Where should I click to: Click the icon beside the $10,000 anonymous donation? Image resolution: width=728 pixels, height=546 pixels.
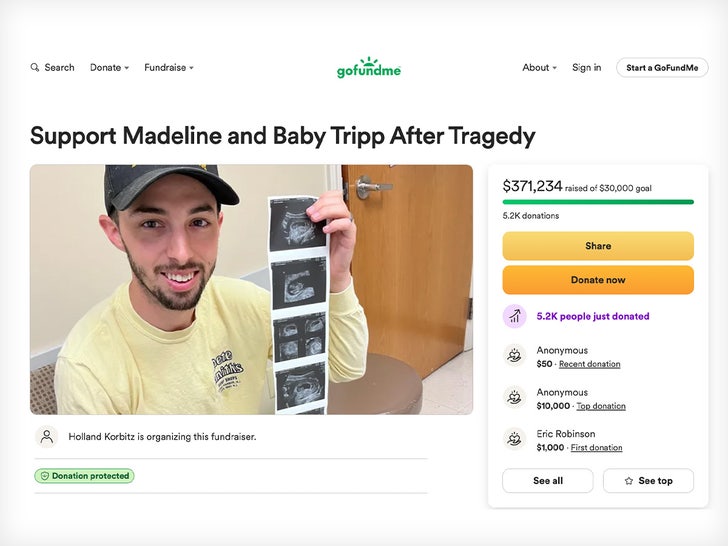(x=514, y=398)
